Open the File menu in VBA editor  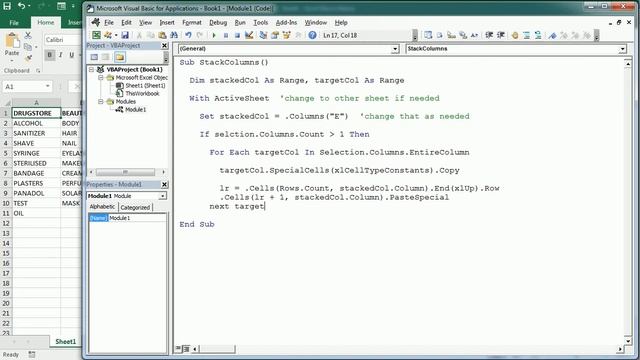pos(109,22)
